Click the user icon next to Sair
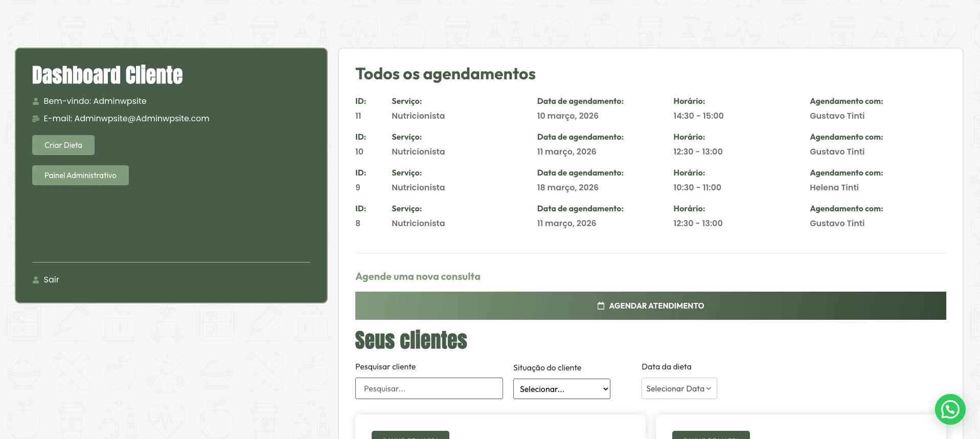This screenshot has height=439, width=980. point(36,280)
